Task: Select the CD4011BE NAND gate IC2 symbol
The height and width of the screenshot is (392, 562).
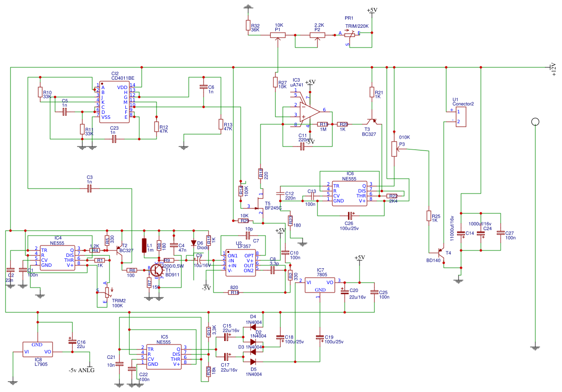Action: tap(115, 101)
